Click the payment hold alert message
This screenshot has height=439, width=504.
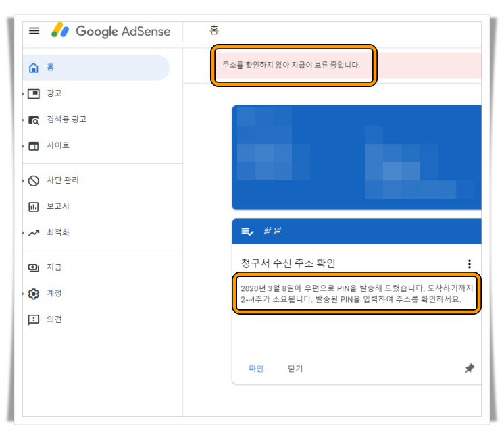(x=291, y=65)
